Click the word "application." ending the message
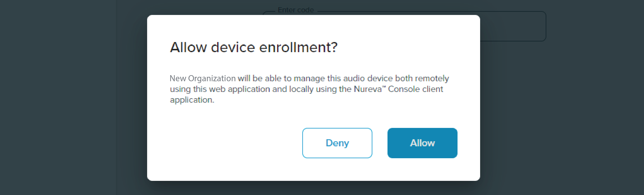644x195 pixels. click(192, 100)
